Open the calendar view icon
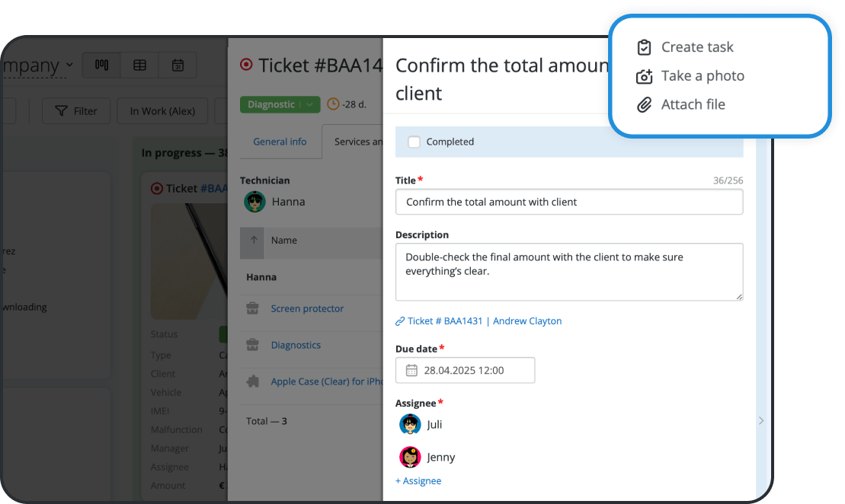Screen dimensions: 845x504 (x=178, y=65)
